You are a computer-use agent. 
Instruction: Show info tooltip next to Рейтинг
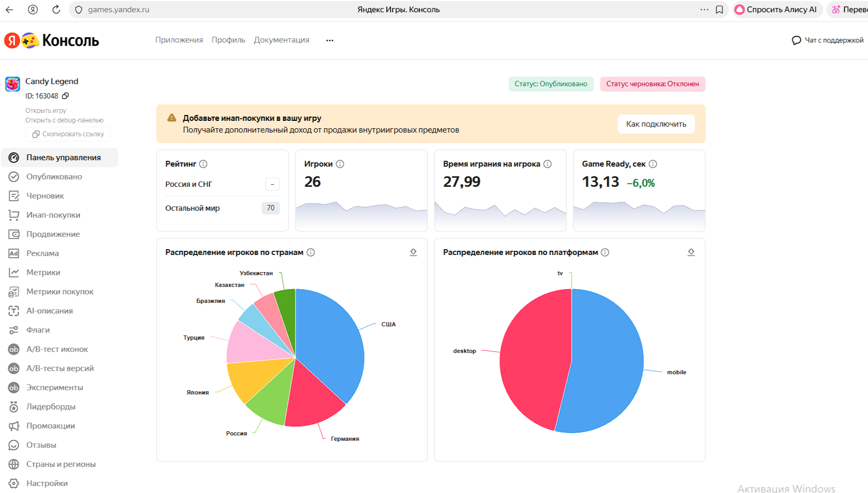203,164
